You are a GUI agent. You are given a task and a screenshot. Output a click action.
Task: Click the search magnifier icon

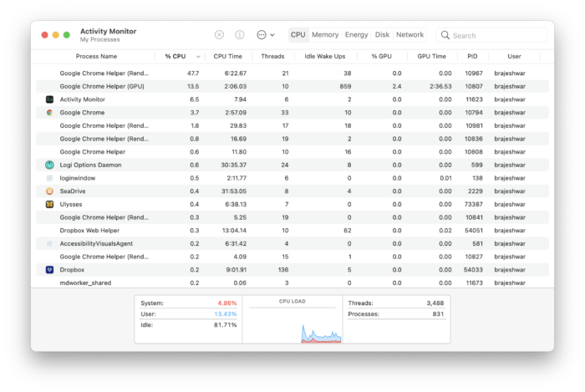(445, 36)
